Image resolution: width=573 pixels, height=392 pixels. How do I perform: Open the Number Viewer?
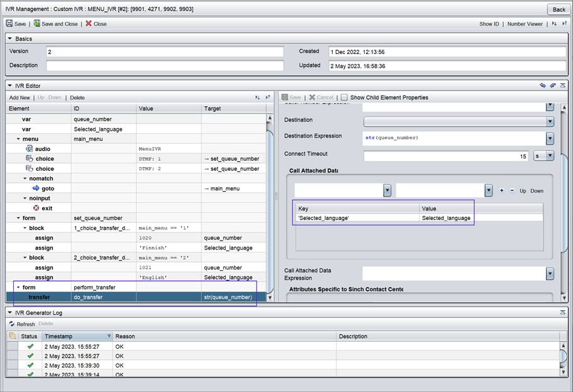[525, 24]
